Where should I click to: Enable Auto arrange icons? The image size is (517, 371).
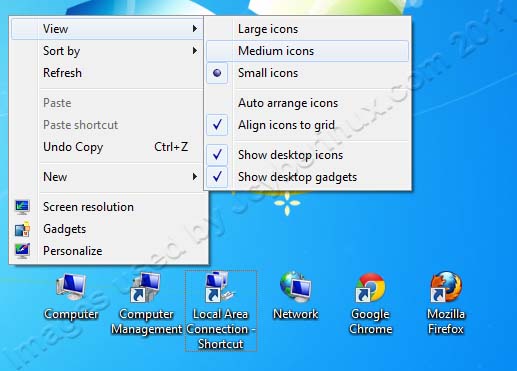[x=307, y=103]
